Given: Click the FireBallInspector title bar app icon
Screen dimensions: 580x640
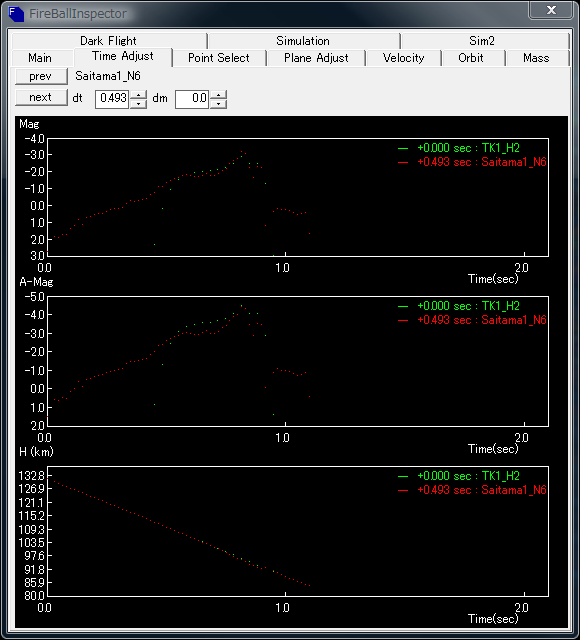Looking at the screenshot, I should [16, 14].
